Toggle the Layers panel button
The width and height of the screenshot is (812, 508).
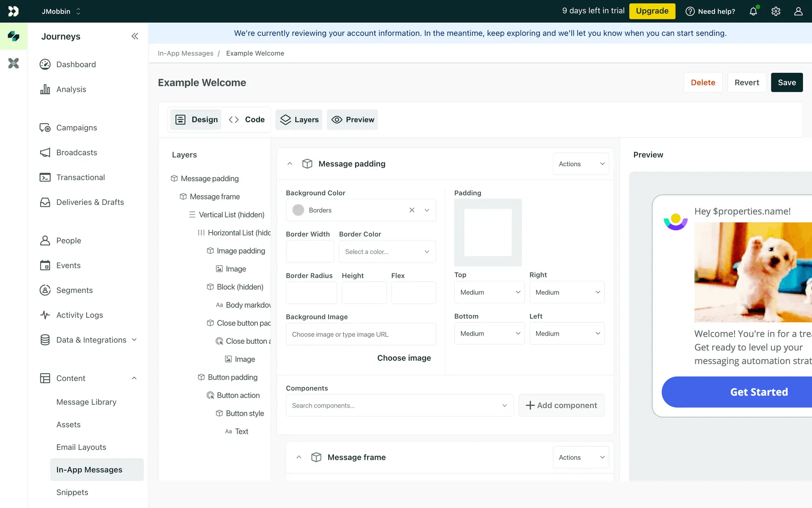(x=299, y=120)
